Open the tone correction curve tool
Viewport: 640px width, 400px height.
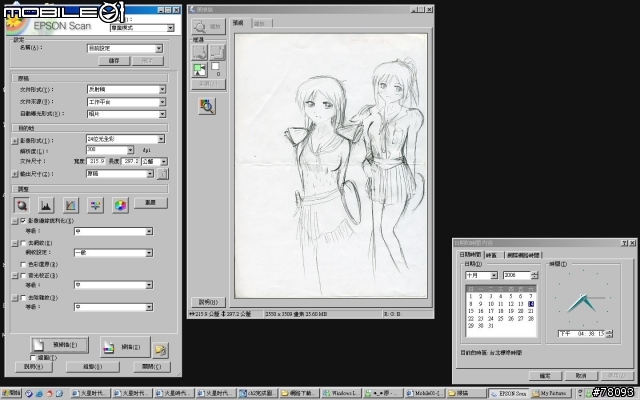click(x=71, y=205)
